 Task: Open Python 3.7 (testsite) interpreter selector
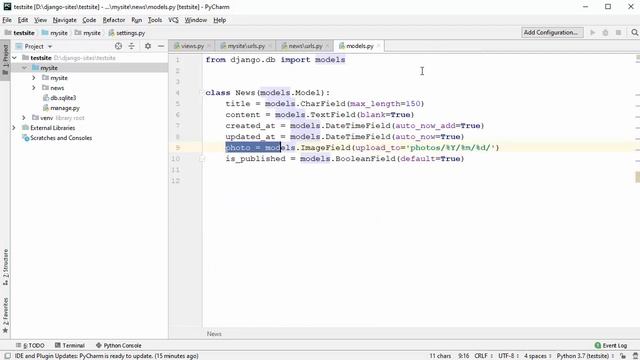coord(585,356)
